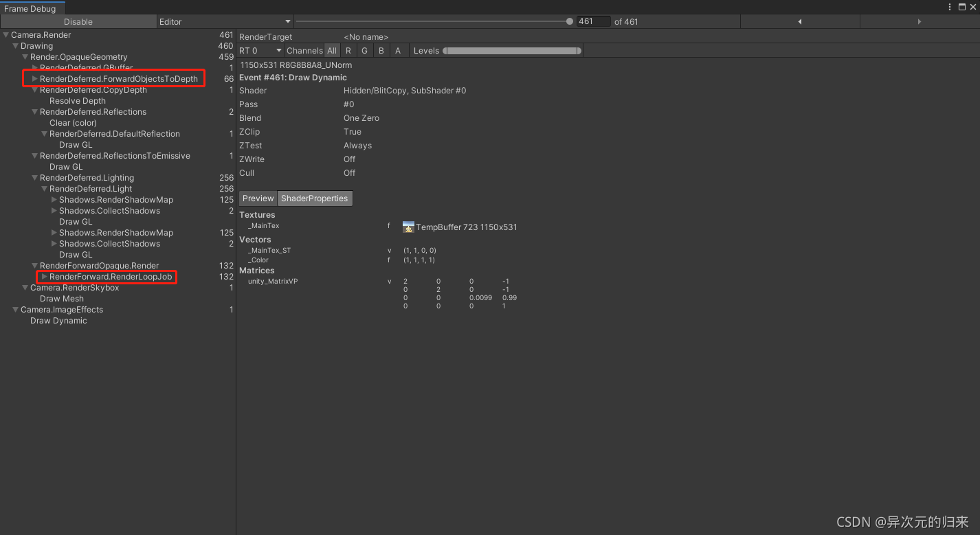Select the Alpha channel button

tap(397, 49)
